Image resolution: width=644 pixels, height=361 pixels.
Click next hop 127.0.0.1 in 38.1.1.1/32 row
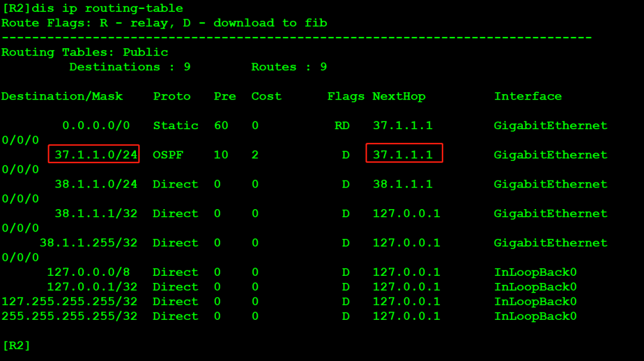[406, 213]
